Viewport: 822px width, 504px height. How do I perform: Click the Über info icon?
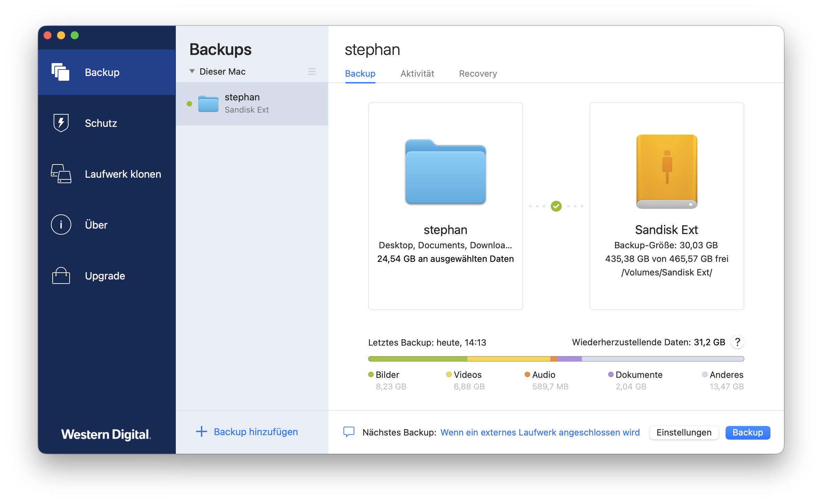point(61,225)
